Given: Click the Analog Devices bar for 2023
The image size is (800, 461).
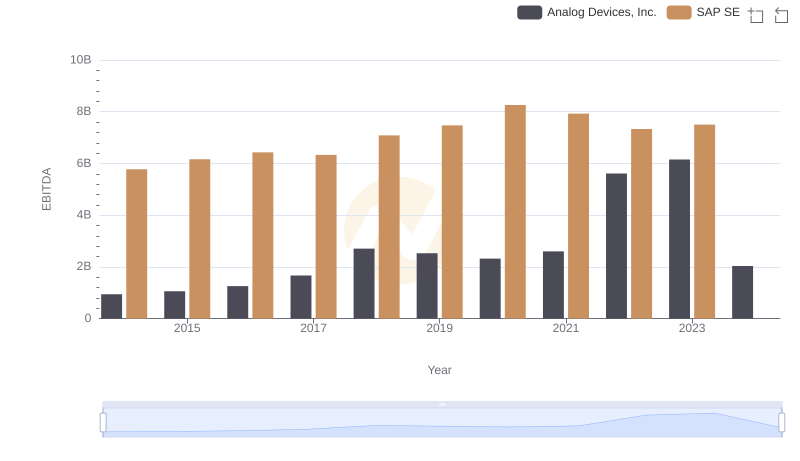Looking at the screenshot, I should coord(679,239).
